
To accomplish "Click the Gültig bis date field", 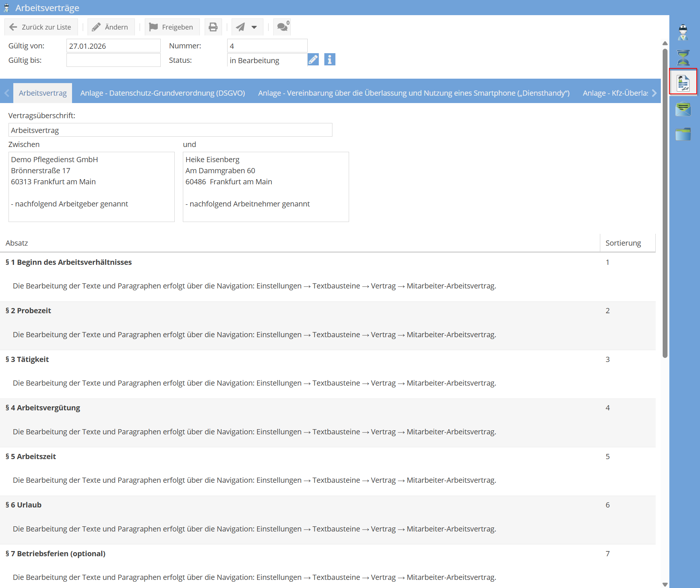I will click(113, 60).
